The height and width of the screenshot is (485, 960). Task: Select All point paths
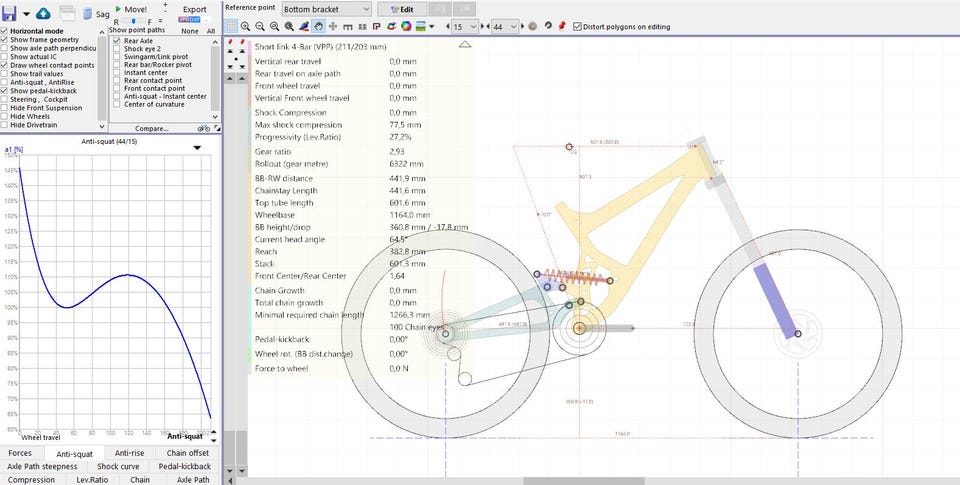pyautogui.click(x=211, y=31)
